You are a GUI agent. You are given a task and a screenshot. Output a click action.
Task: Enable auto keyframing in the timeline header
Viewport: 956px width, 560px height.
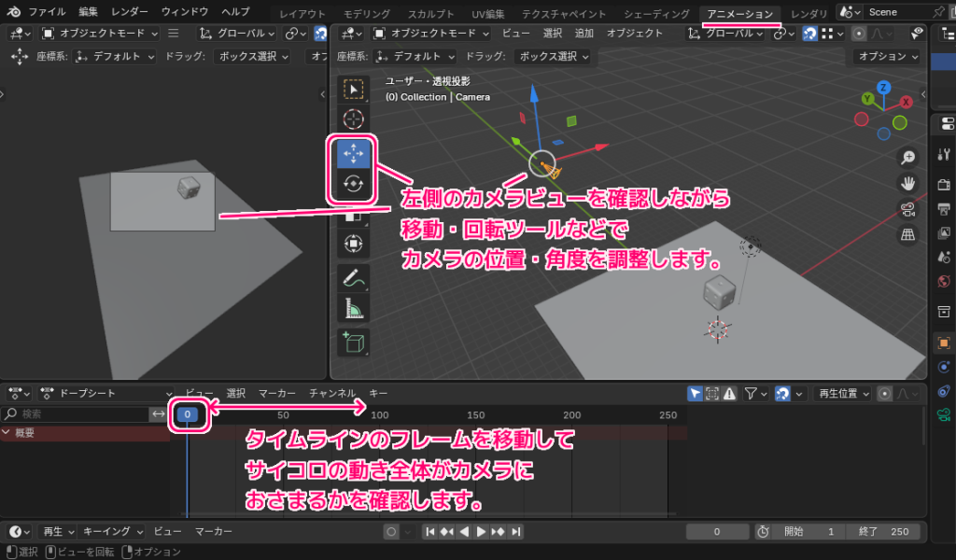click(391, 531)
